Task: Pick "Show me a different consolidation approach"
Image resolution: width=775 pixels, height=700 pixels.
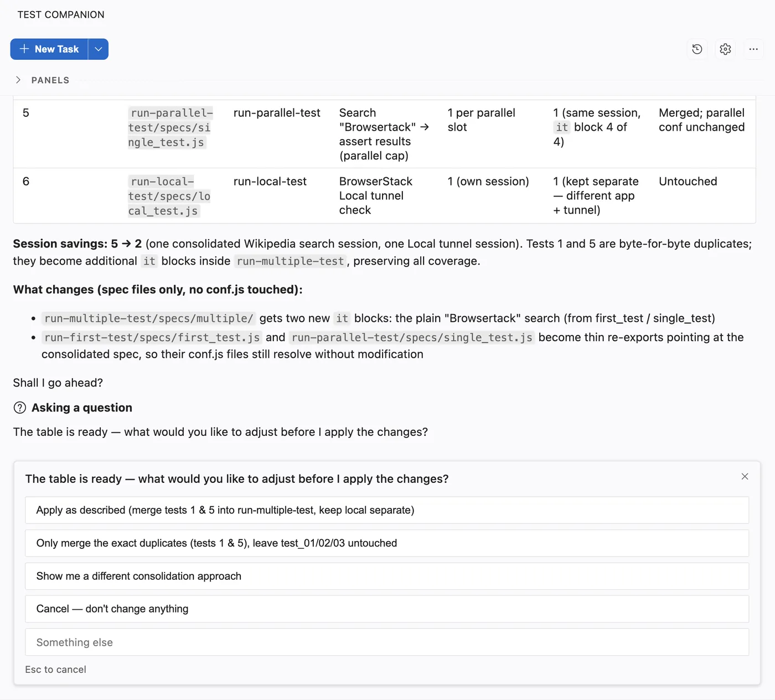Action: pyautogui.click(x=387, y=576)
